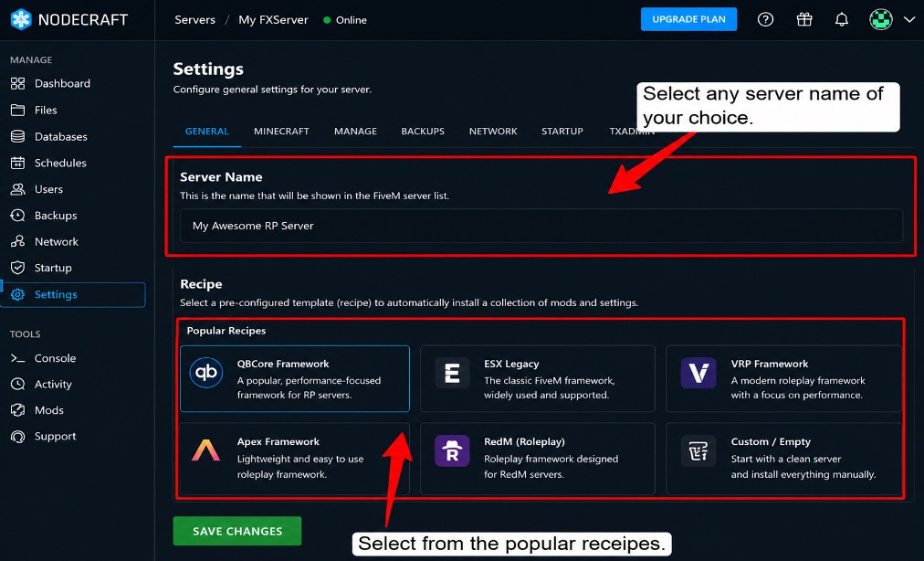Click the Server Name input field
924x561 pixels.
(x=541, y=226)
